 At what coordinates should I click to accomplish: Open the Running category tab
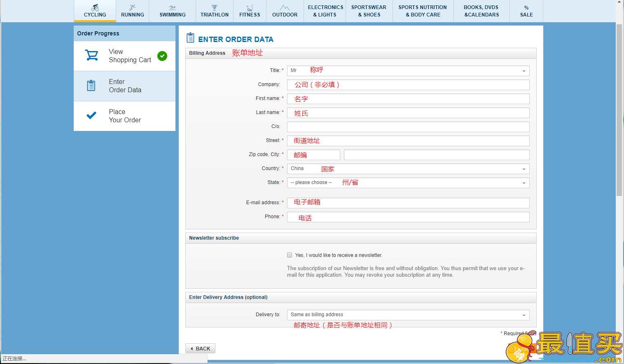click(x=132, y=11)
